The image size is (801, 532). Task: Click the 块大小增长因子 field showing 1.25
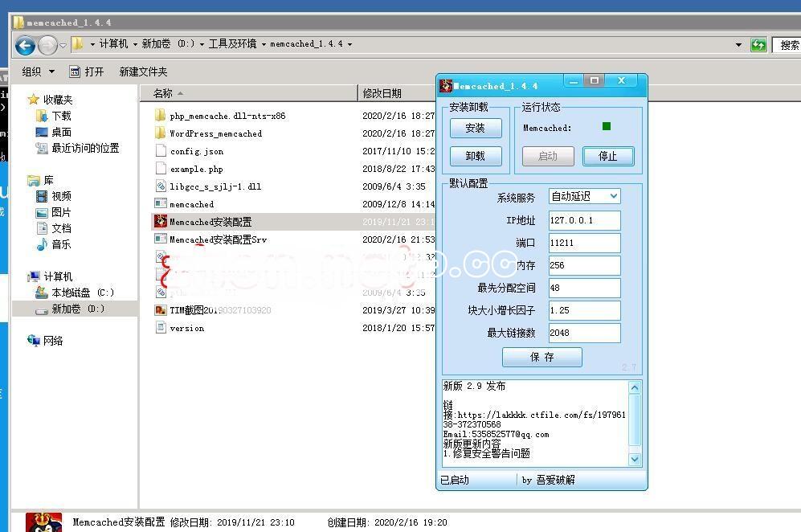point(584,310)
